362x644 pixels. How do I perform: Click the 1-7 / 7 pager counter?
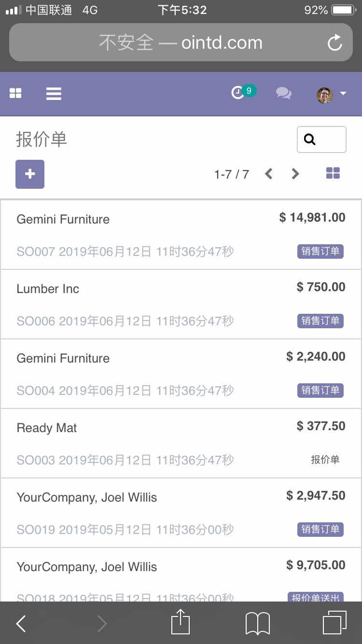232,174
